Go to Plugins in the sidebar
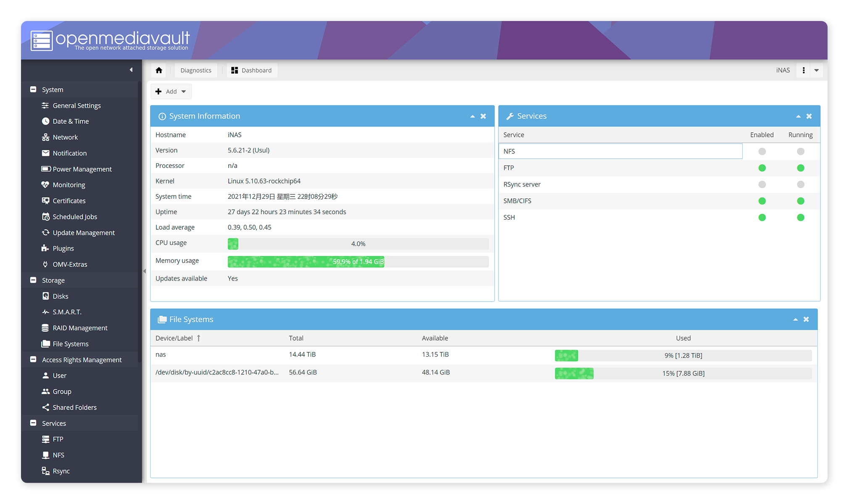 63,248
